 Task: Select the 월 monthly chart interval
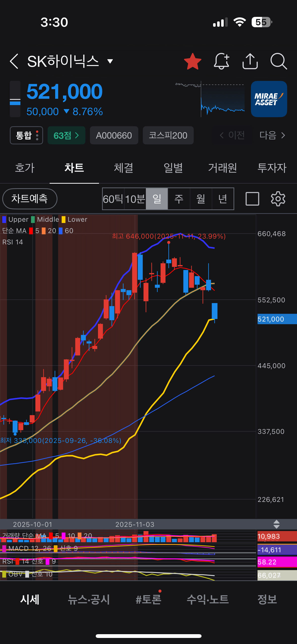click(201, 199)
